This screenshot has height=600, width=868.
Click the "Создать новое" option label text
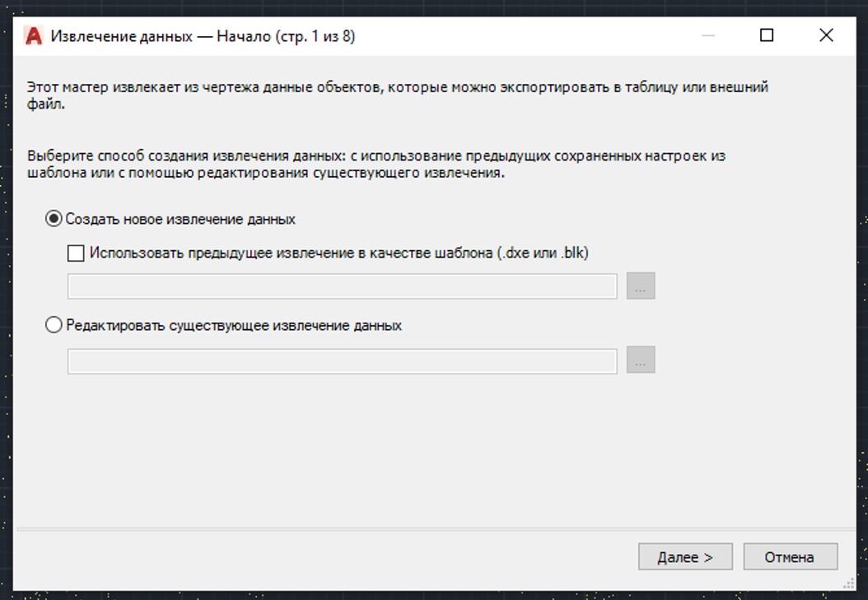(180, 220)
